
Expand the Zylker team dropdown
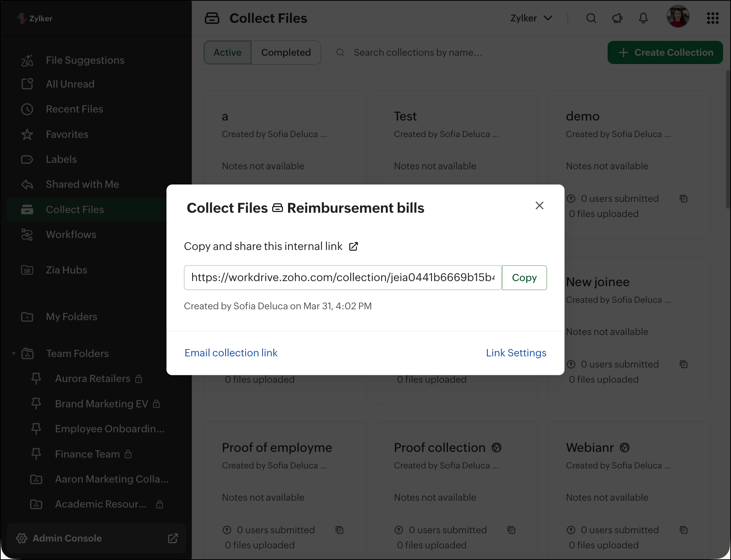pos(531,18)
